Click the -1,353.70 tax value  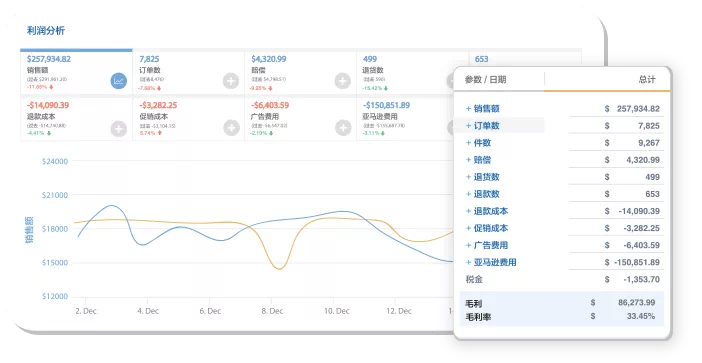(641, 279)
